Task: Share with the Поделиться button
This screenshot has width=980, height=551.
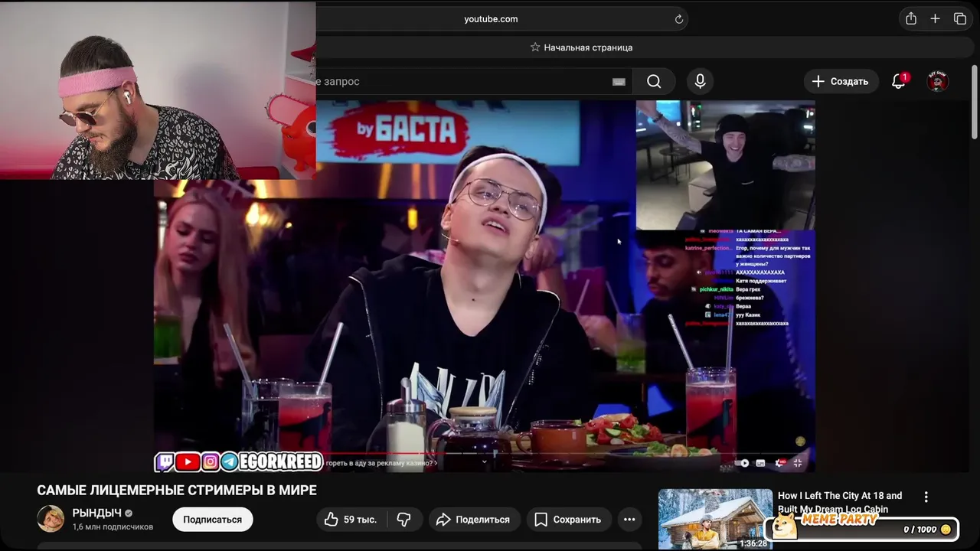Action: click(474, 520)
